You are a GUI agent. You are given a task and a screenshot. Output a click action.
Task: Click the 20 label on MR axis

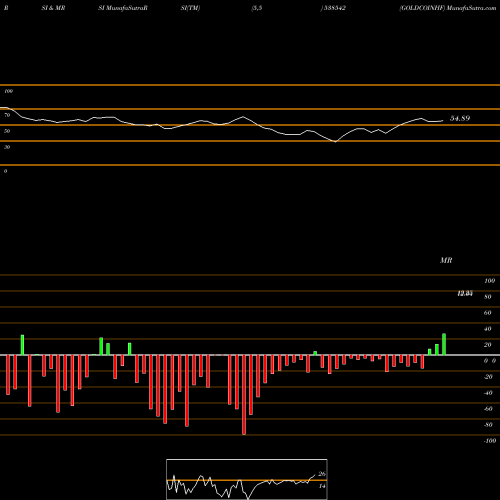click(488, 345)
